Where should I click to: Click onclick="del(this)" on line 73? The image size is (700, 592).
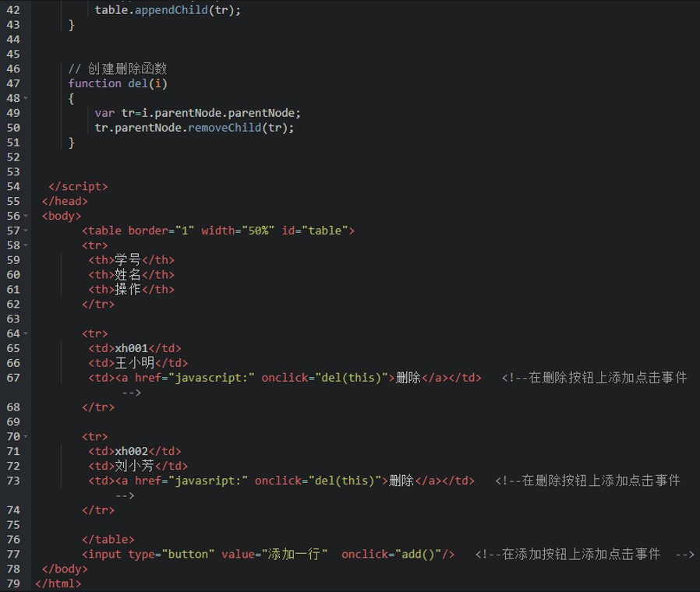(x=318, y=481)
